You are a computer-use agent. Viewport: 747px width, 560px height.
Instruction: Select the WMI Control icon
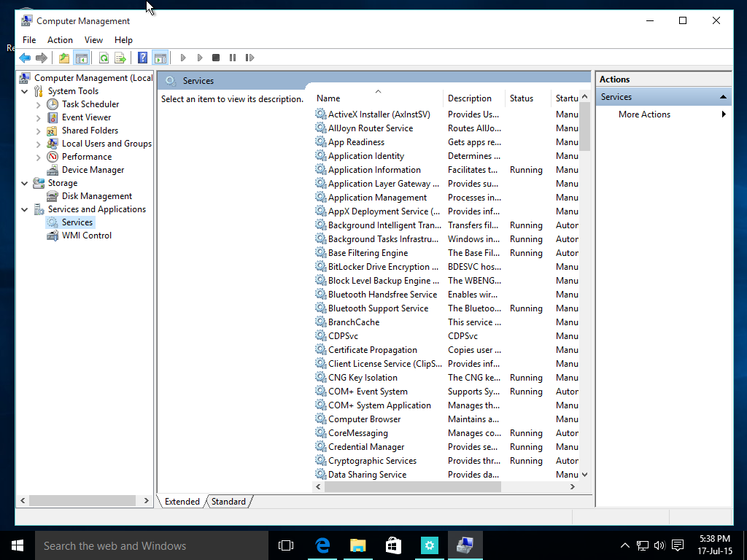[53, 236]
